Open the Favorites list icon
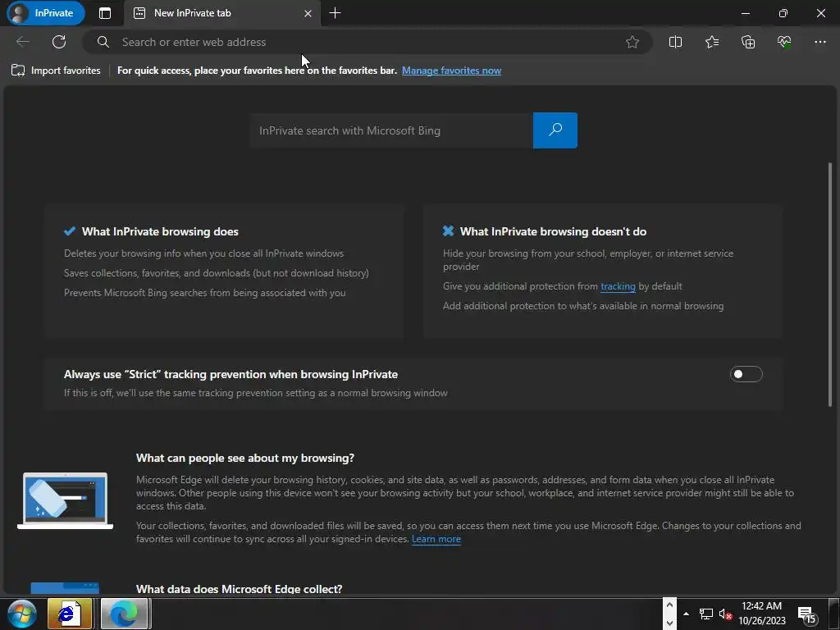 (x=712, y=42)
